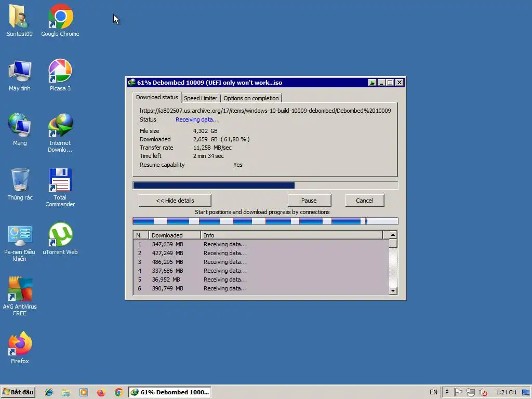Click Internet Explorer in taskbar quick launch

(x=49, y=392)
